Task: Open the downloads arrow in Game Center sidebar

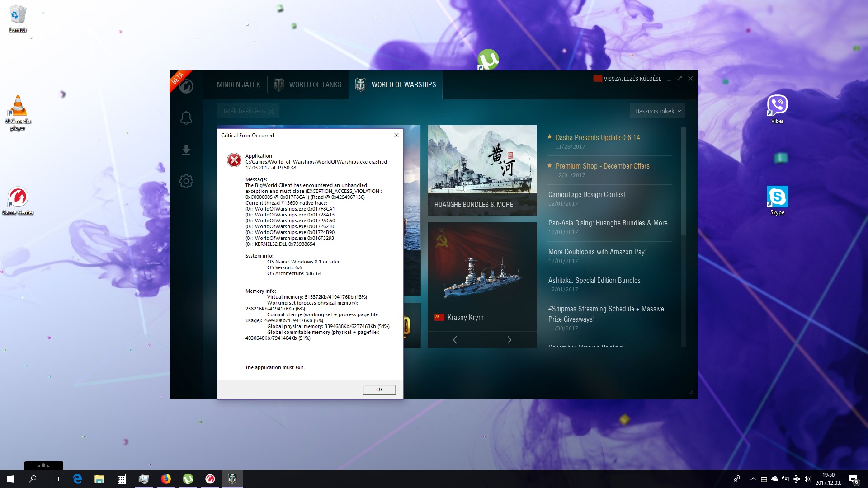Action: click(186, 150)
